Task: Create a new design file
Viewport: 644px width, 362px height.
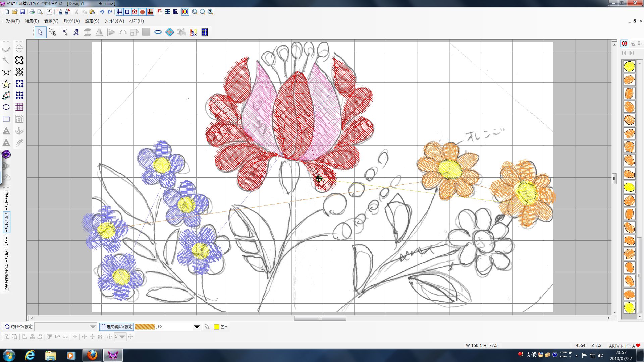Action: 7,12
